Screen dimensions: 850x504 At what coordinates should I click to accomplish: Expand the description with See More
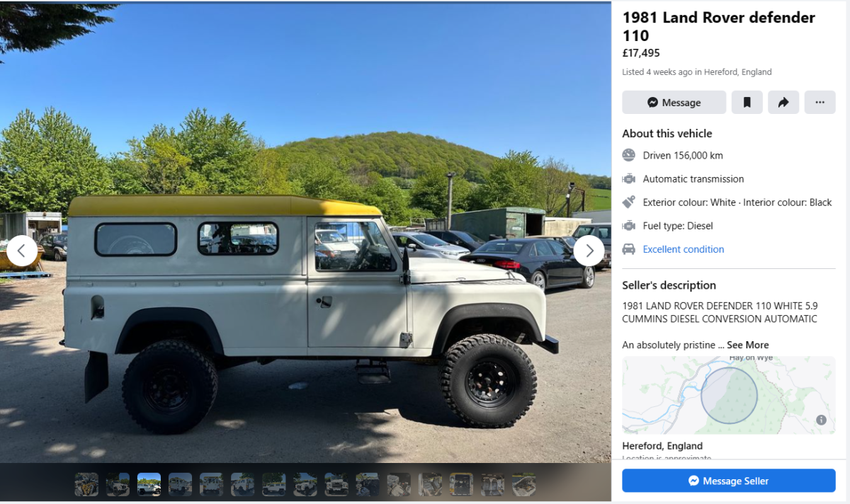pos(747,345)
